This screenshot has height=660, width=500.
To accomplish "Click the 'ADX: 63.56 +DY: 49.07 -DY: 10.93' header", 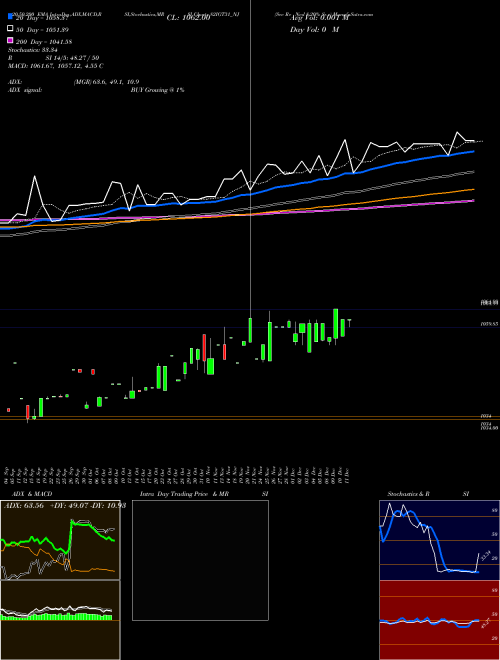I will (x=65, y=506).
